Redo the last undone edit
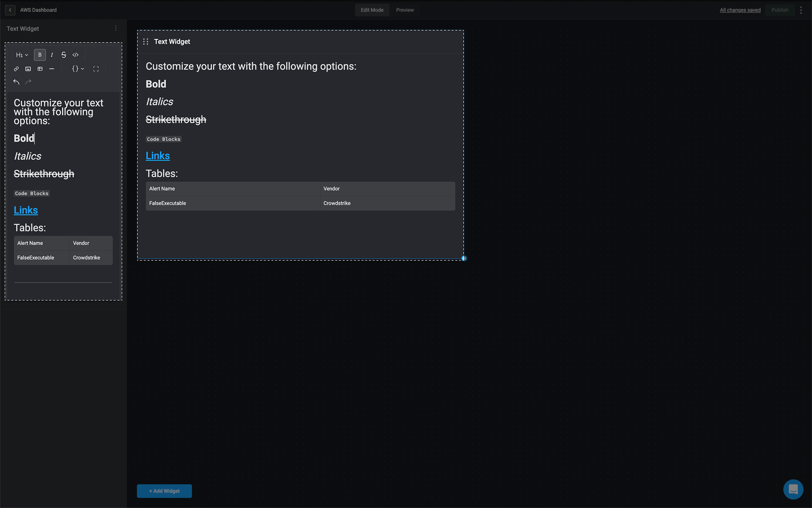 coord(28,82)
